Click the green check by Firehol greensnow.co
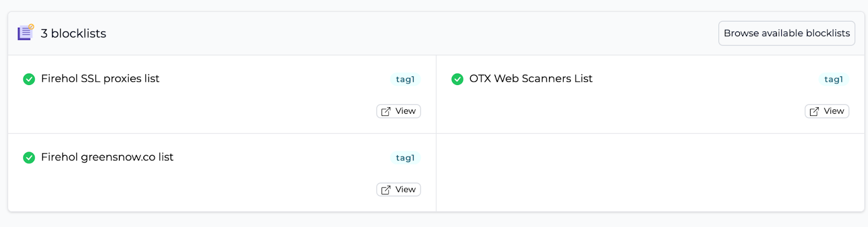 tap(29, 158)
